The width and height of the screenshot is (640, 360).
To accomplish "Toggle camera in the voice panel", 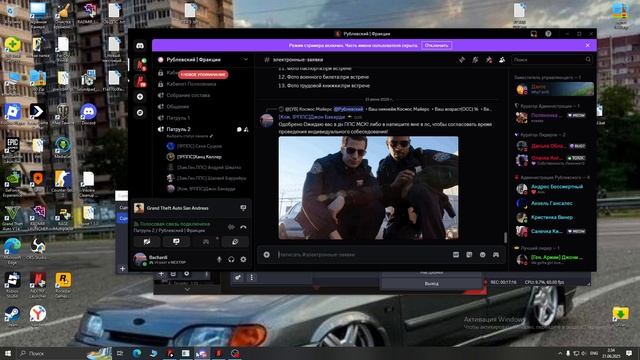I will (x=147, y=242).
